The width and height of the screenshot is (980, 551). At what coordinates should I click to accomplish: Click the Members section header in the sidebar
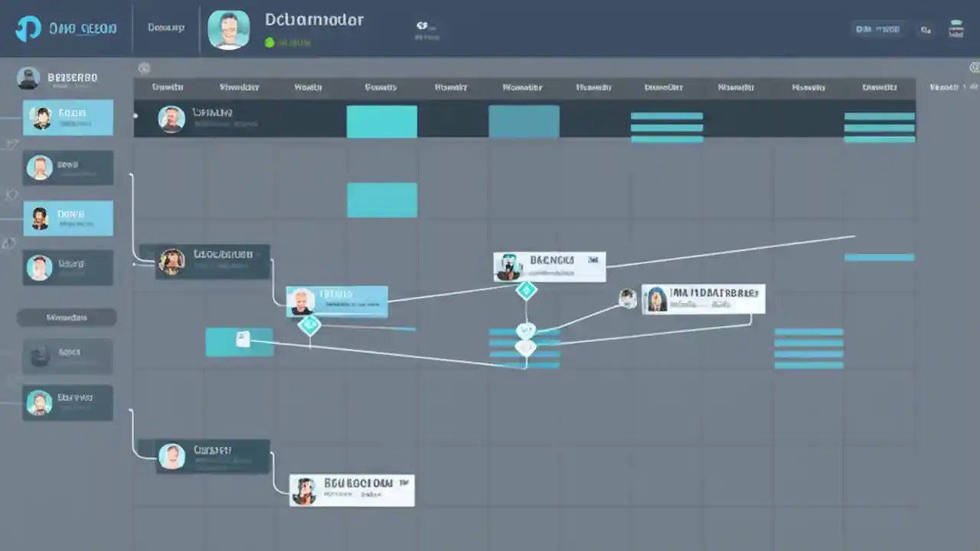[x=67, y=317]
